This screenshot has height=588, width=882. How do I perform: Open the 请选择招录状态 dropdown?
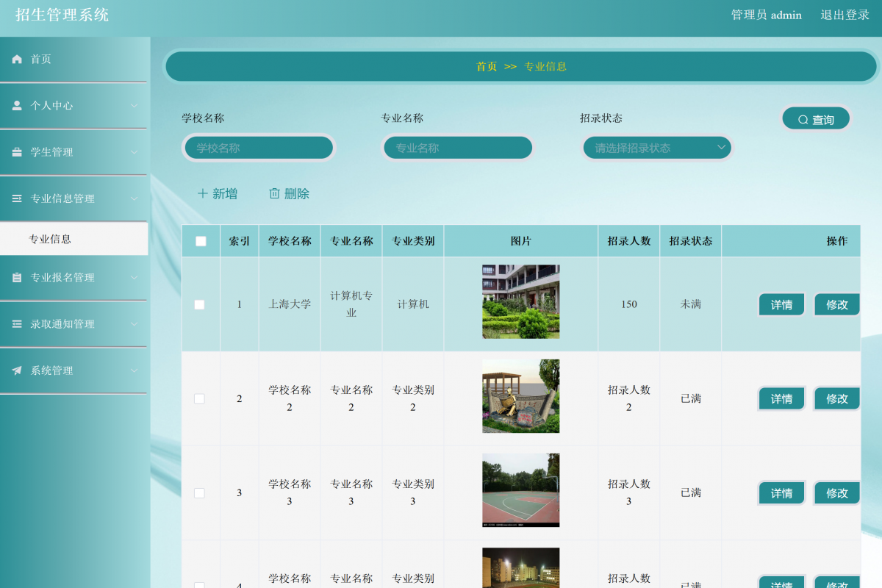656,147
